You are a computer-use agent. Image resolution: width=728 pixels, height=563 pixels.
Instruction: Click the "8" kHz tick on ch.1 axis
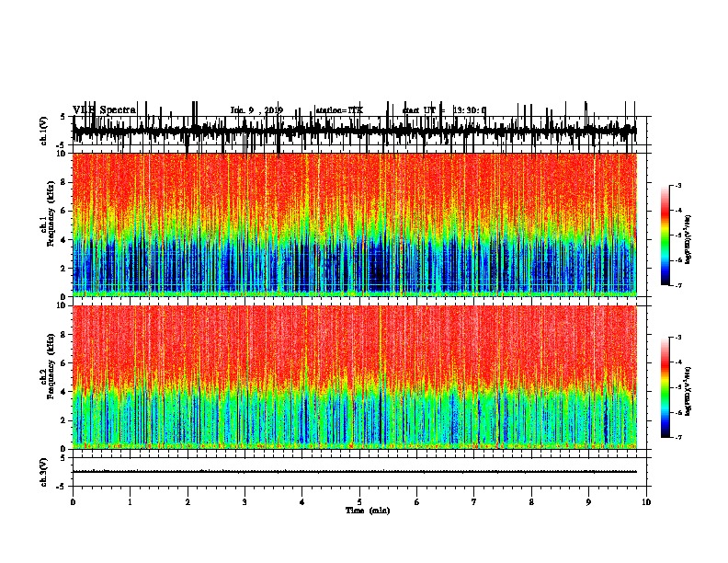pyautogui.click(x=64, y=182)
